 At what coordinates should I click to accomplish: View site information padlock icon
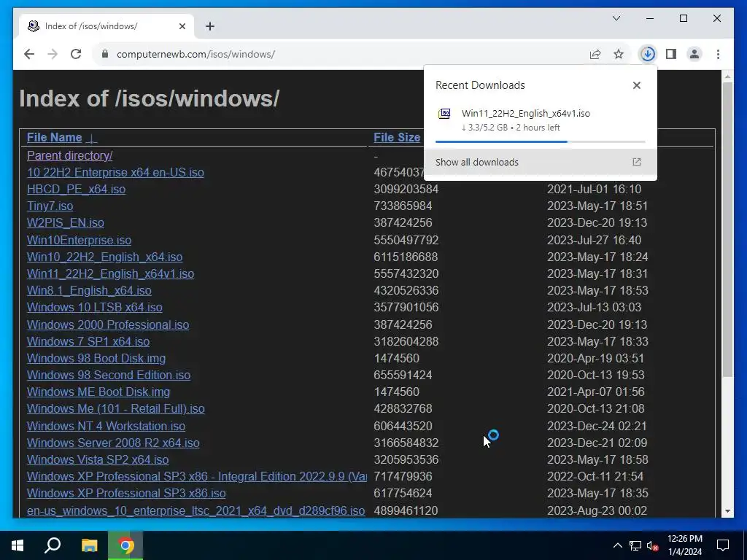pyautogui.click(x=105, y=54)
